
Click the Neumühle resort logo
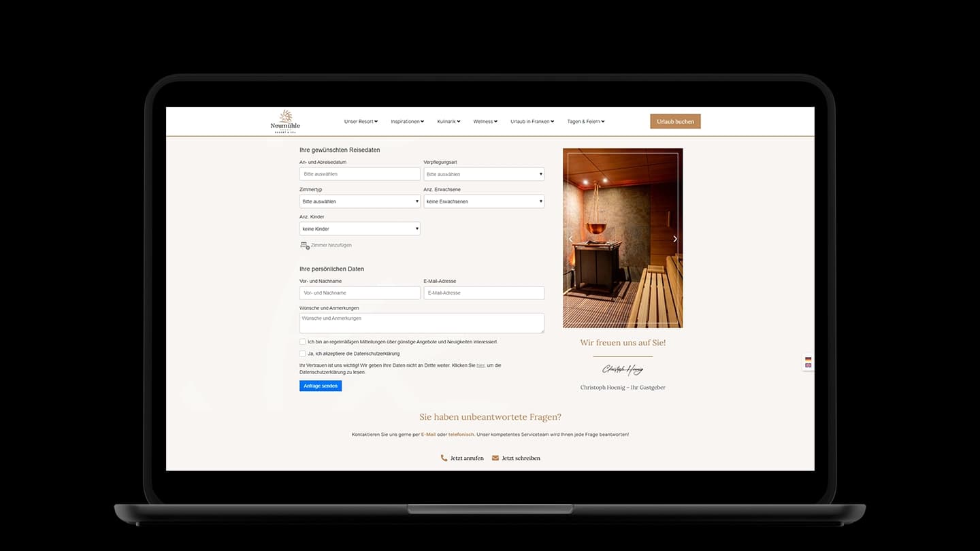(x=284, y=121)
